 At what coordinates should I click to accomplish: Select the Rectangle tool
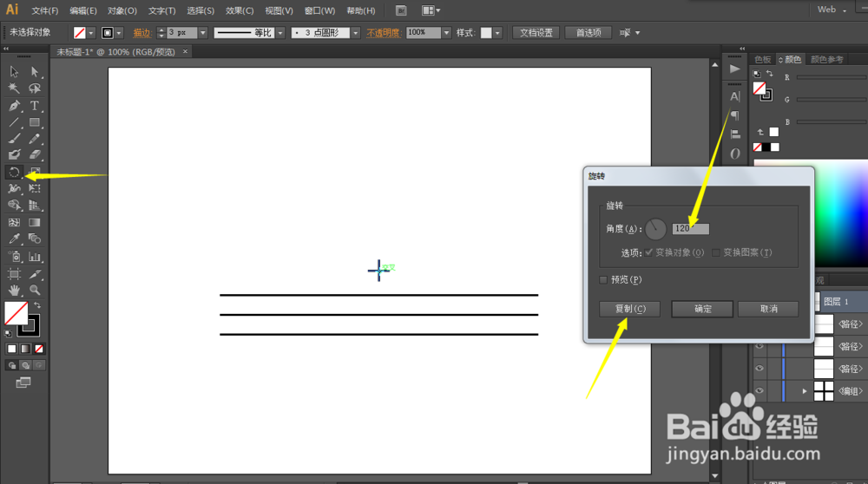click(35, 122)
